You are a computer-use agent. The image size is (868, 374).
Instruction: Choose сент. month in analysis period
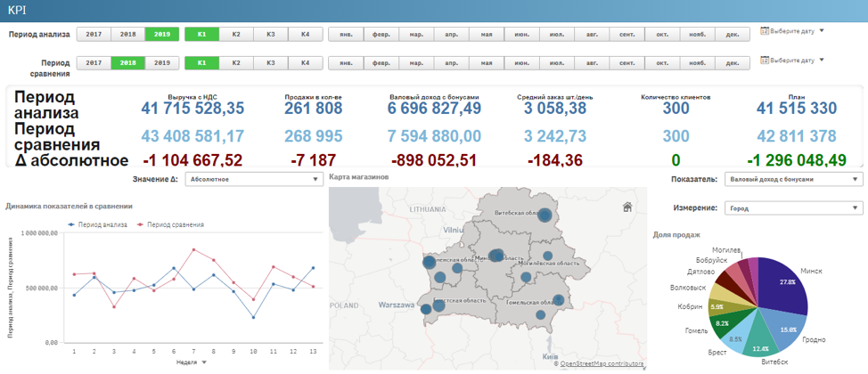click(627, 35)
